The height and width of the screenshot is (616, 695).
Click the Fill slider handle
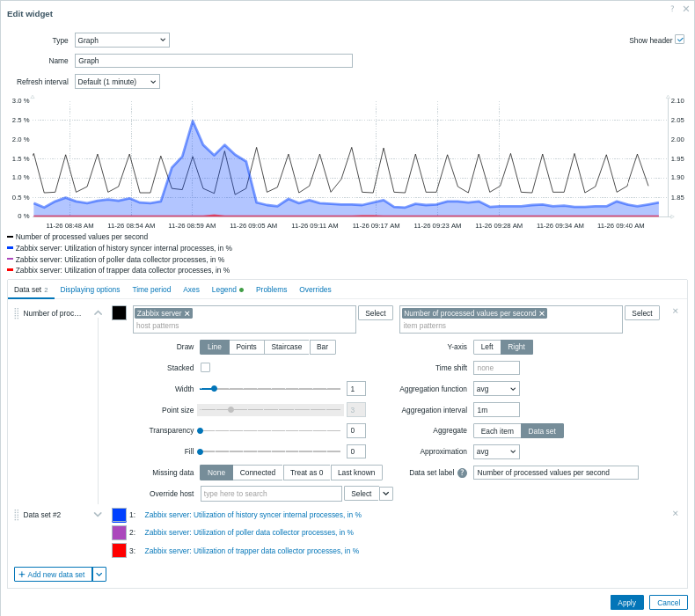click(201, 451)
